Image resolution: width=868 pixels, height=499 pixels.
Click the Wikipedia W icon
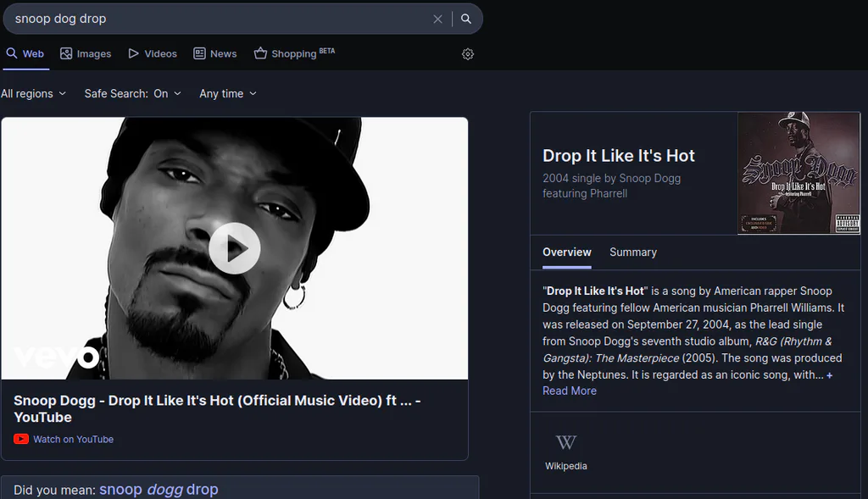(565, 442)
